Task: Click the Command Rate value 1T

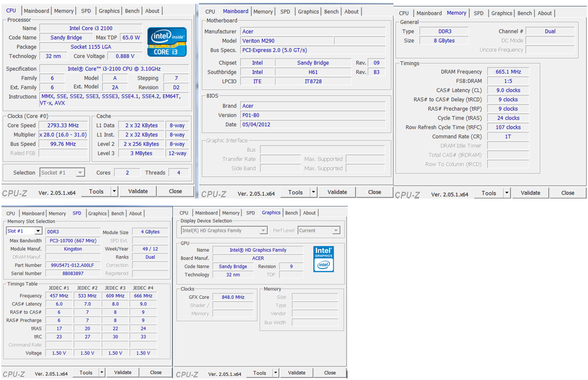Action: 508,137
